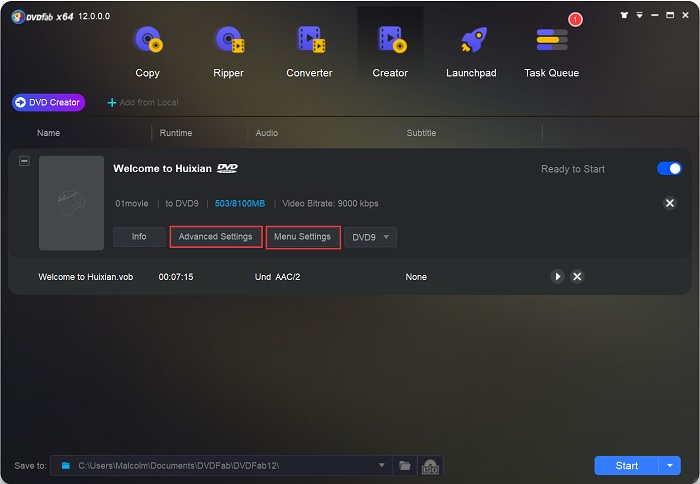This screenshot has height=484, width=700.
Task: Delete the Welcome to Huixian.vob title
Action: coord(577,277)
